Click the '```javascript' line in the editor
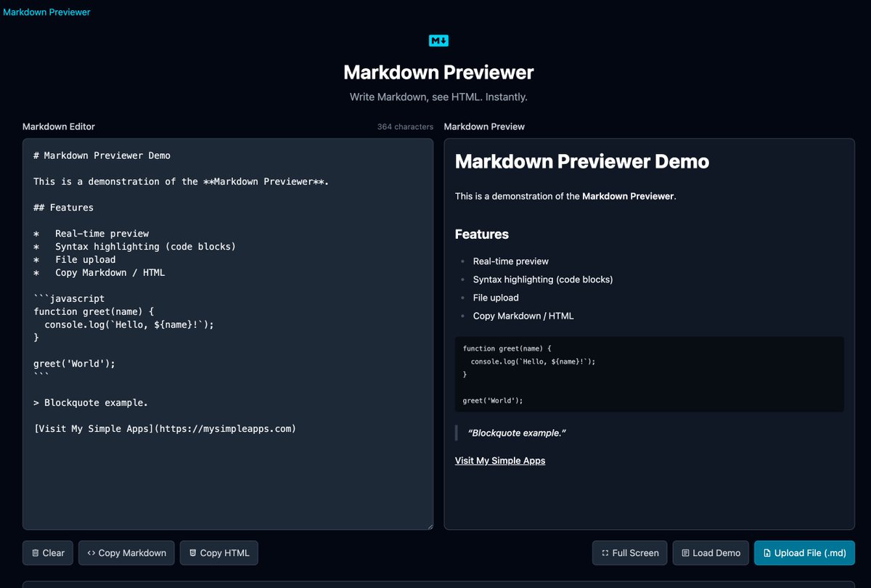 click(69, 298)
